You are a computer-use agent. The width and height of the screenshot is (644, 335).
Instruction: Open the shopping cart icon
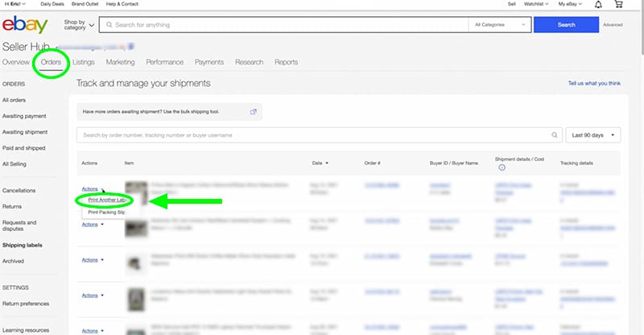coord(618,4)
